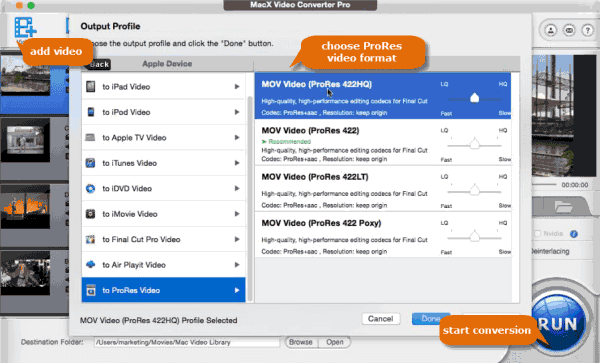Choose MOV Video (ProRes 422HQ) profile
Screen dimensions: 600x363
coord(383,96)
